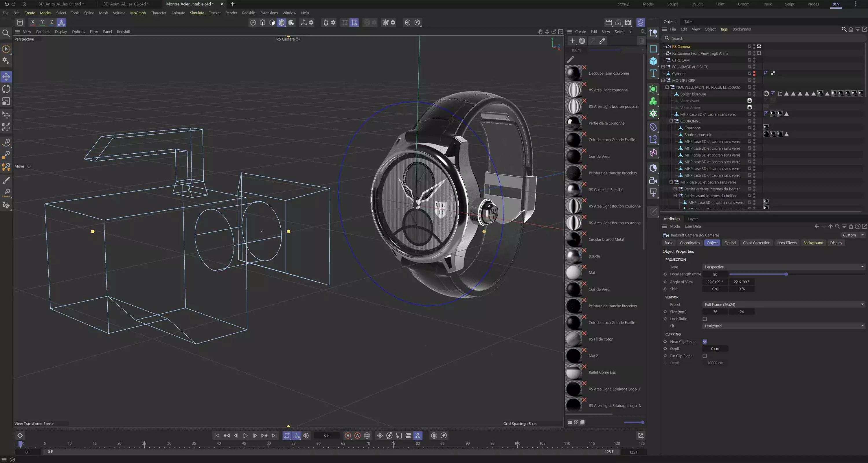Select the Scale tool
This screenshot has height=463, width=868.
tap(6, 102)
